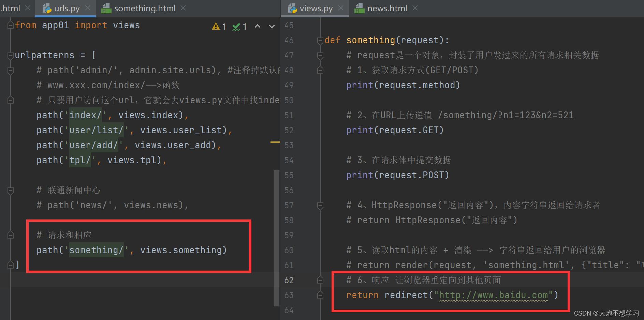Toggle fold marker at line 62
644x320 pixels.
click(320, 280)
